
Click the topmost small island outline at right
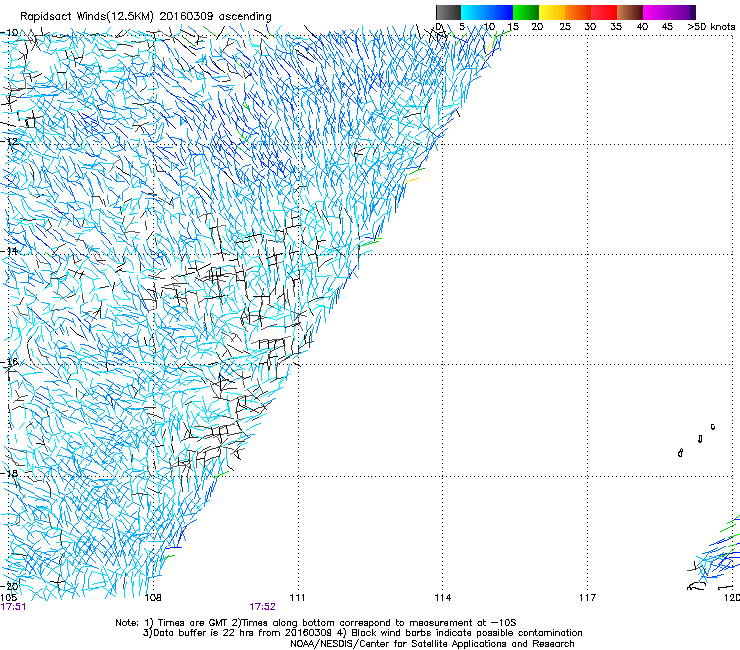(x=713, y=427)
